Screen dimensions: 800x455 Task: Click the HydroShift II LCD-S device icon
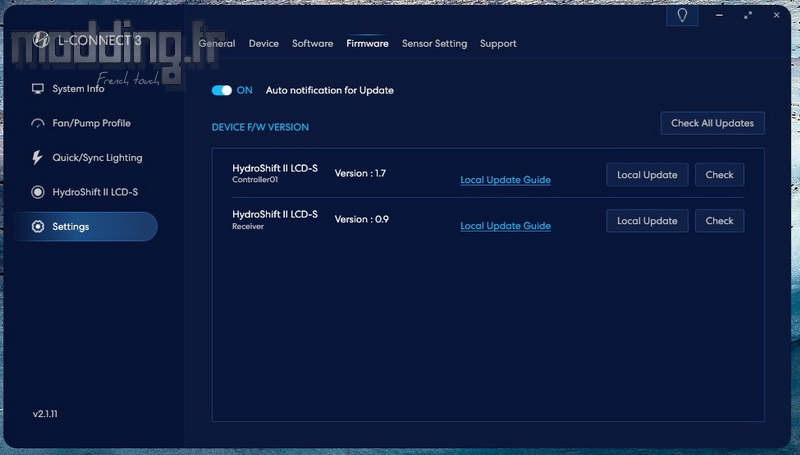[x=38, y=192]
